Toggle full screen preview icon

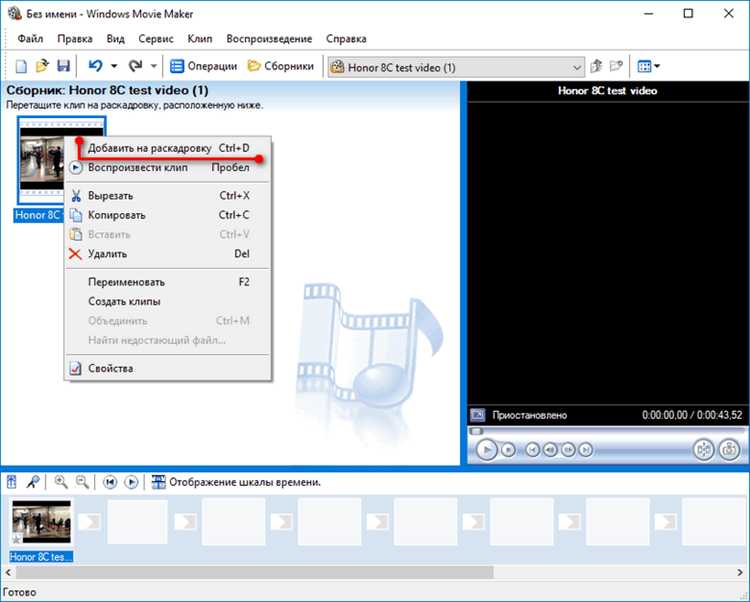point(477,415)
